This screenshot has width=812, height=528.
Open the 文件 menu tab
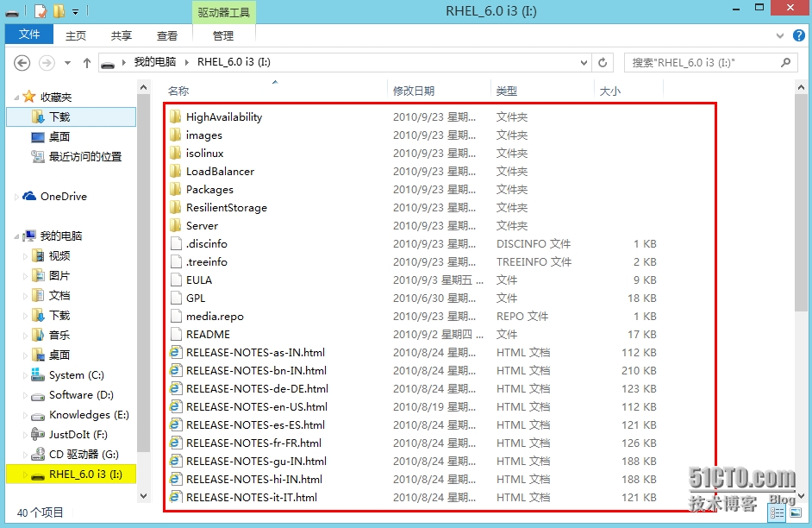pos(29,35)
